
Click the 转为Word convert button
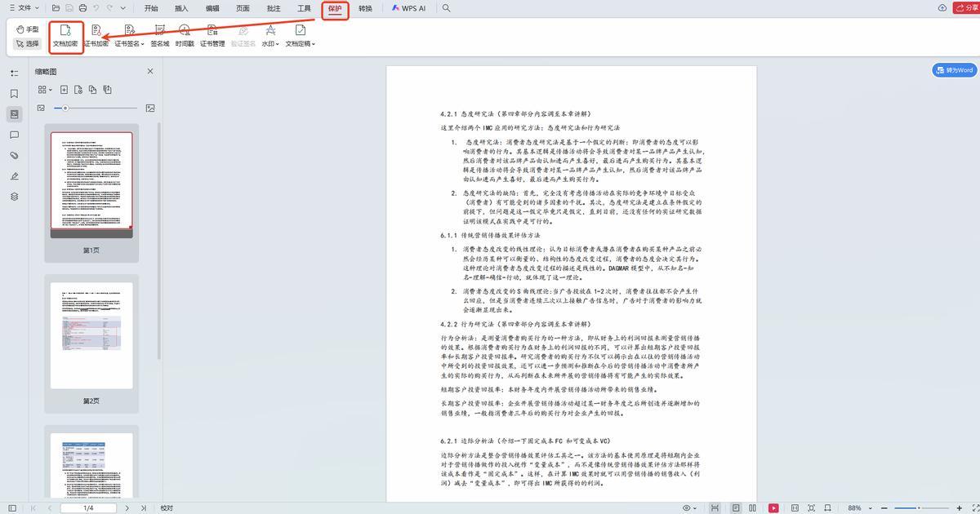pyautogui.click(x=954, y=70)
